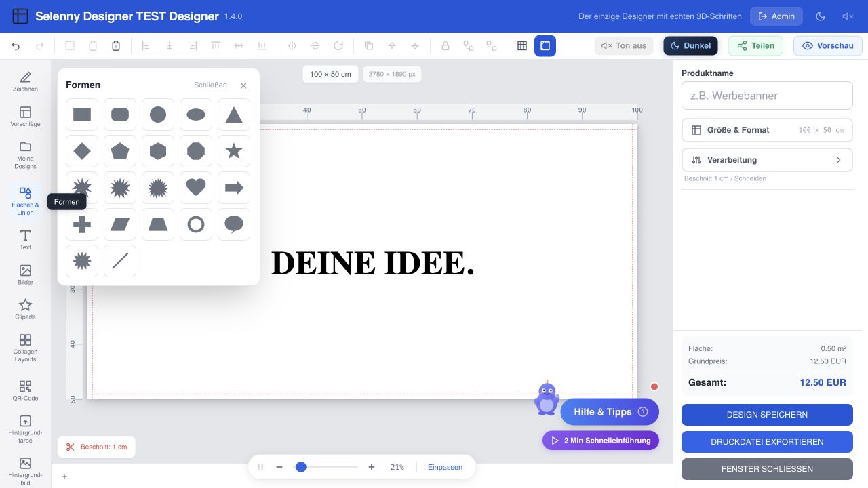Click the zoom slider handle
The image size is (868, 488).
(x=301, y=467)
